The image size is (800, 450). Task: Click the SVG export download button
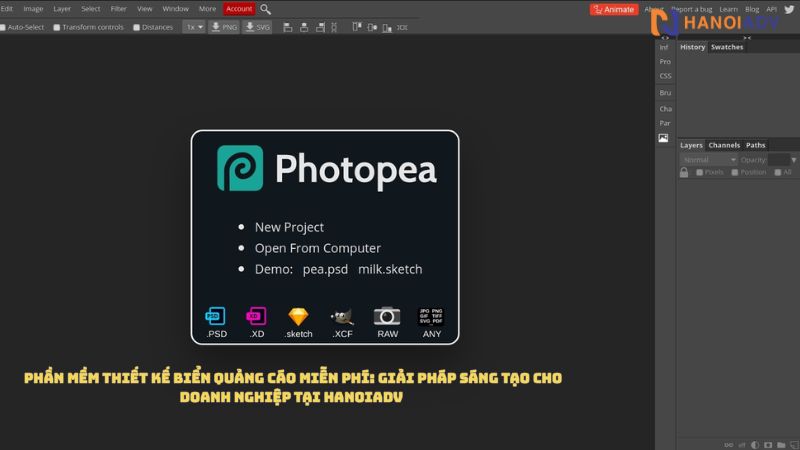(257, 27)
